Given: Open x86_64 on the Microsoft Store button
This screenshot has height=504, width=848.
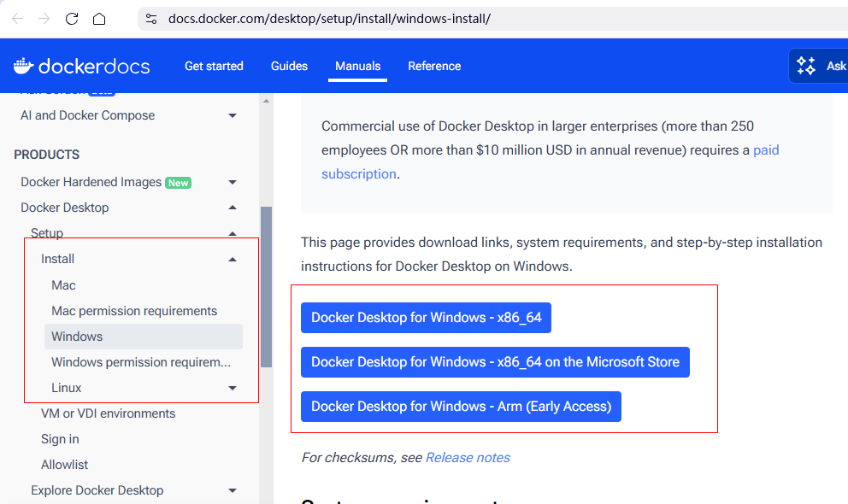Looking at the screenshot, I should (496, 362).
